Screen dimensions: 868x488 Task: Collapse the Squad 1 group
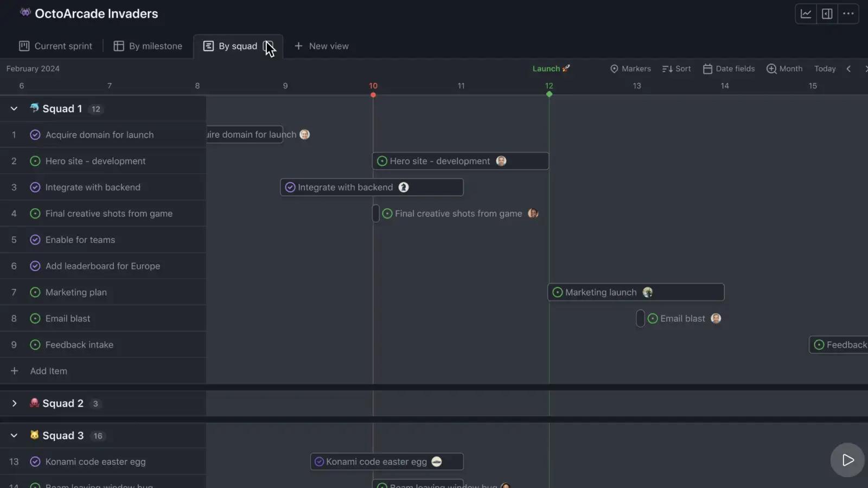point(14,109)
